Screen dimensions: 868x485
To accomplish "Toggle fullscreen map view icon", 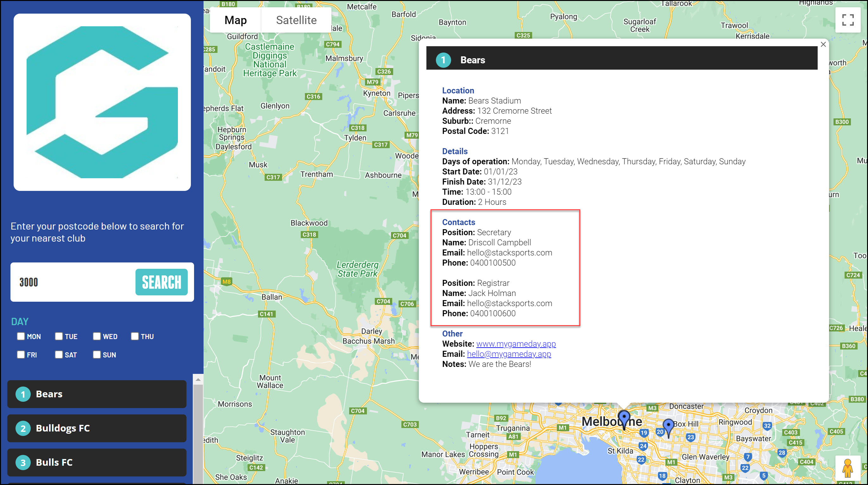I will click(x=847, y=20).
